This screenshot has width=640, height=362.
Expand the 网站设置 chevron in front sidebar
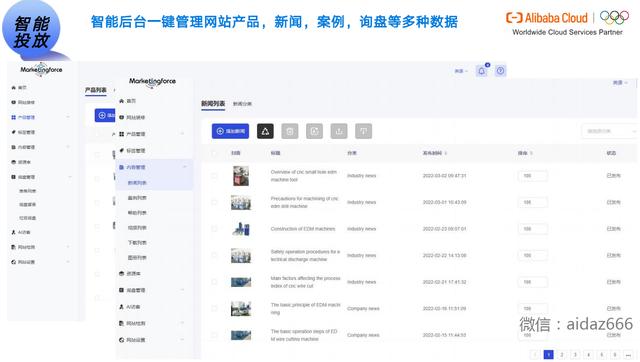click(182, 340)
